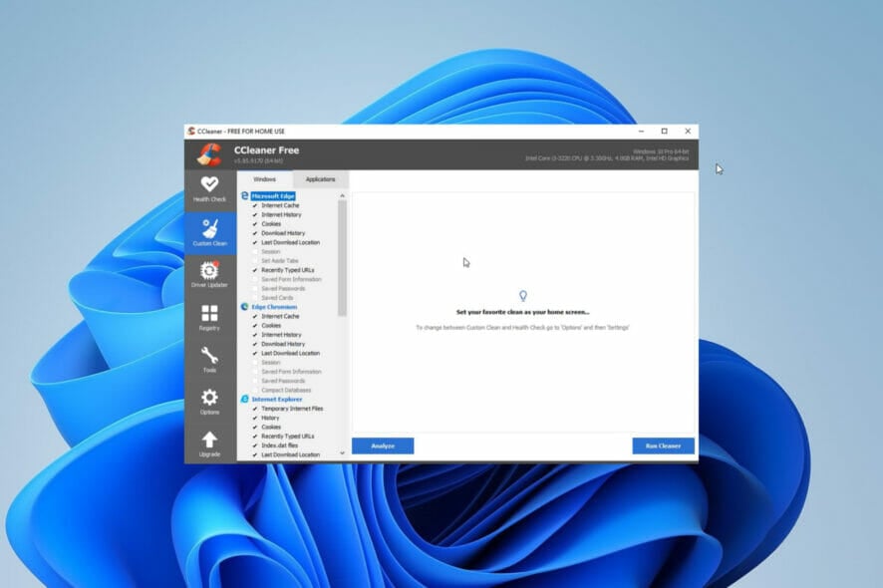
Task: Uncheck Cookies under Microsoft Edge
Action: 255,224
